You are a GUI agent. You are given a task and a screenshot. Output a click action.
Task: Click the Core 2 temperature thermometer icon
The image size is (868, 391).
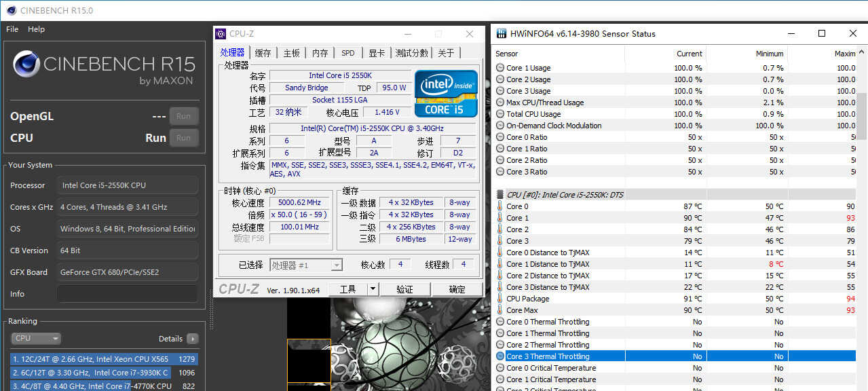coord(500,229)
